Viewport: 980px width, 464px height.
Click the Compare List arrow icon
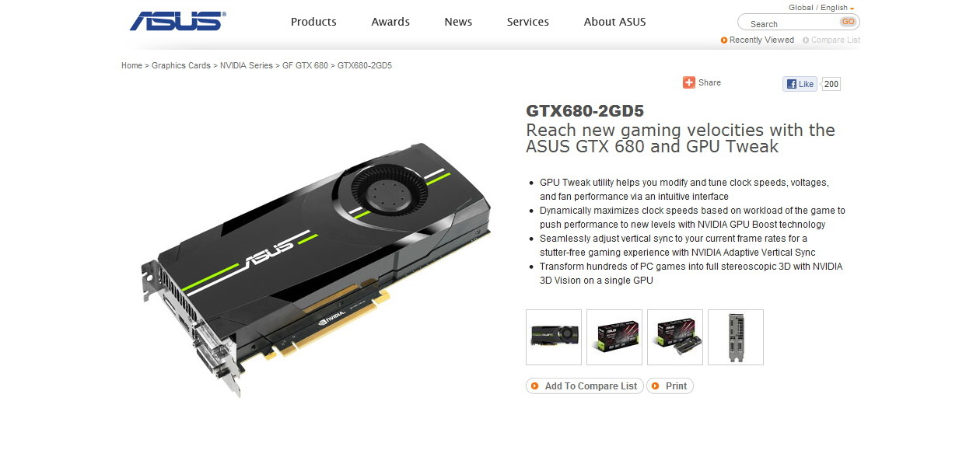(x=806, y=40)
